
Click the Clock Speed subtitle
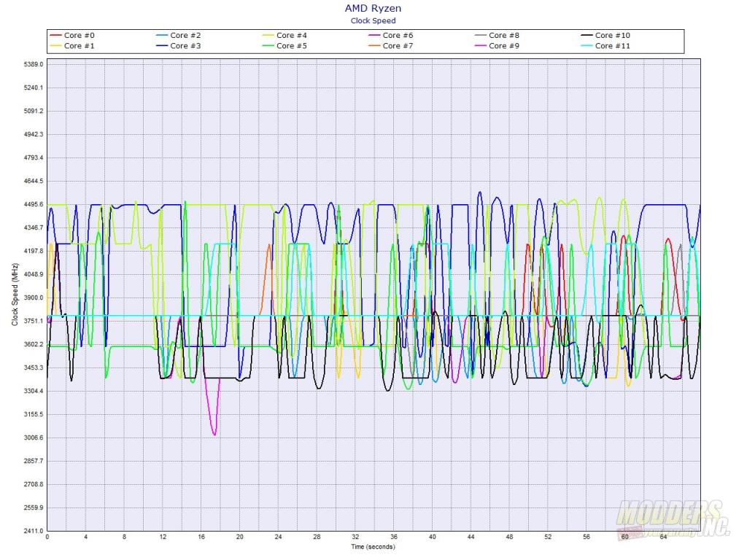coord(373,20)
